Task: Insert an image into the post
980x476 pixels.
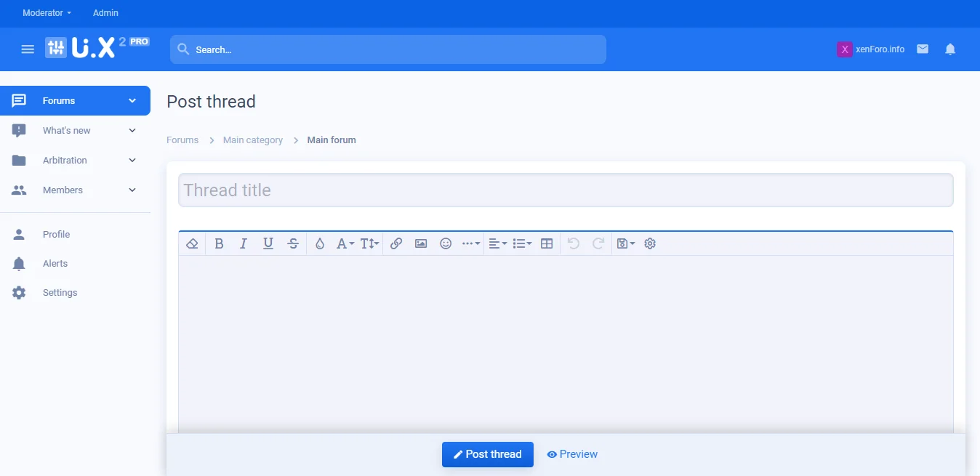Action: (x=421, y=244)
